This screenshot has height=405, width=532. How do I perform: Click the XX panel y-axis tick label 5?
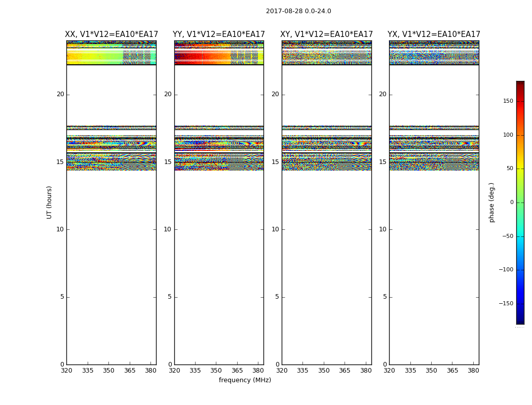click(x=62, y=297)
